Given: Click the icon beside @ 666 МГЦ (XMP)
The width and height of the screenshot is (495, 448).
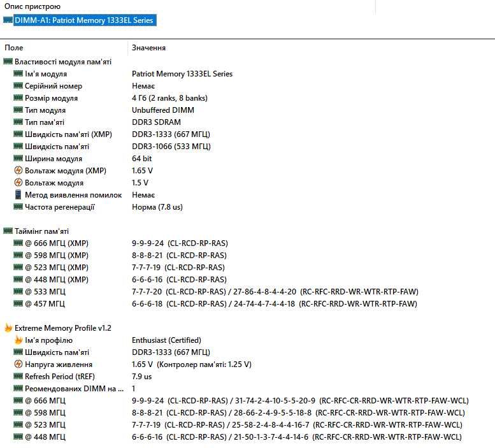Looking at the screenshot, I should (18, 243).
